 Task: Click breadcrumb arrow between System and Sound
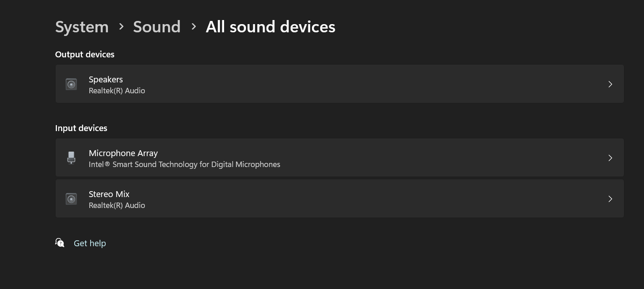point(121,27)
